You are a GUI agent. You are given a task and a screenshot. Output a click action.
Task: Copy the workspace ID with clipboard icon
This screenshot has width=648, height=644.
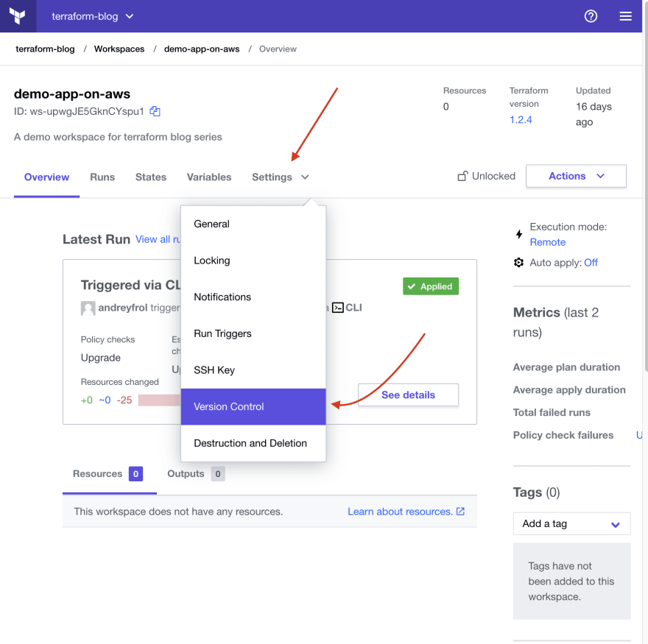point(155,111)
